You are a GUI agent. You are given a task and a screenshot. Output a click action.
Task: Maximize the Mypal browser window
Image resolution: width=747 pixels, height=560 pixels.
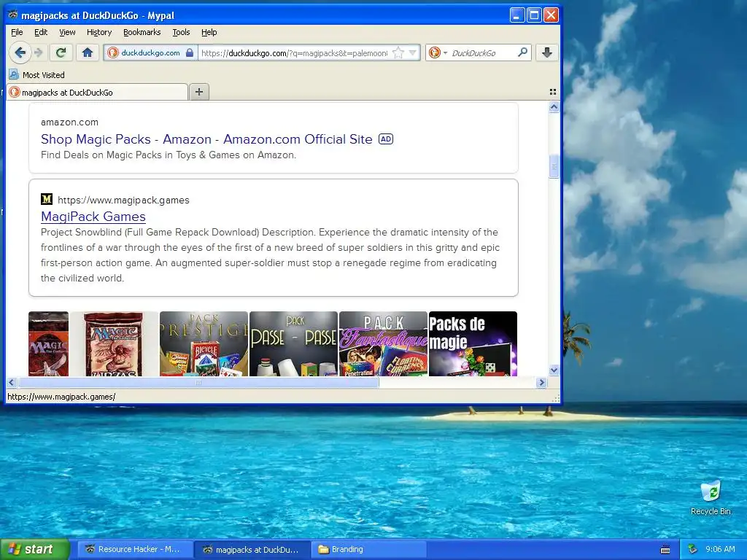coord(534,15)
